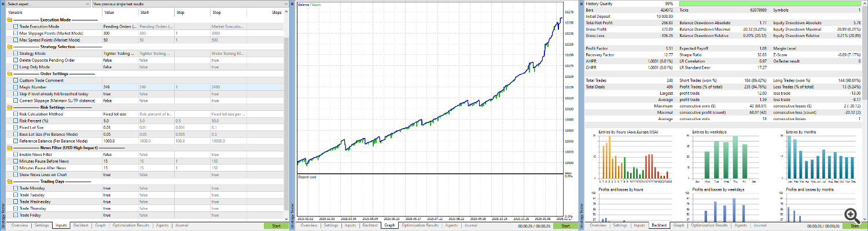The height and width of the screenshot is (231, 868).
Task: Open Strategy Mode value Tighter Trailing
Action: click(x=119, y=54)
